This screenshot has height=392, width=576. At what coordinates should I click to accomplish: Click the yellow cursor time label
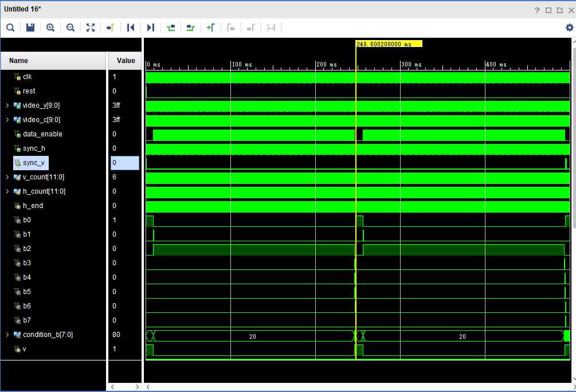point(389,44)
